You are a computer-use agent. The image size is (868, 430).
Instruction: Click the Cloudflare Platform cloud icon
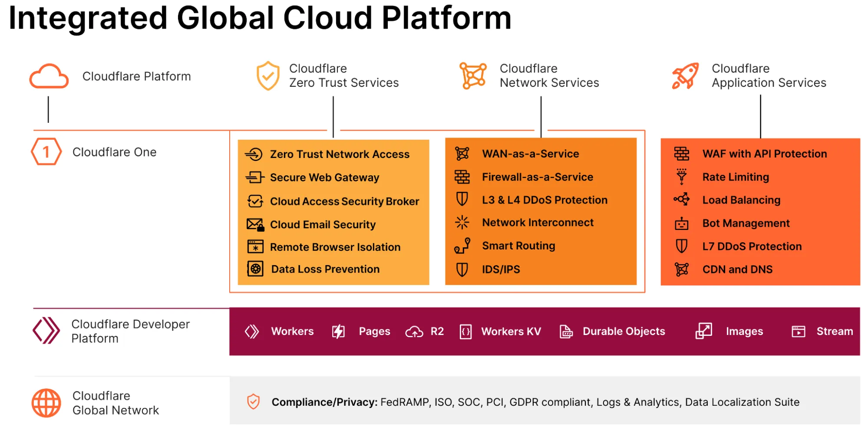(48, 76)
